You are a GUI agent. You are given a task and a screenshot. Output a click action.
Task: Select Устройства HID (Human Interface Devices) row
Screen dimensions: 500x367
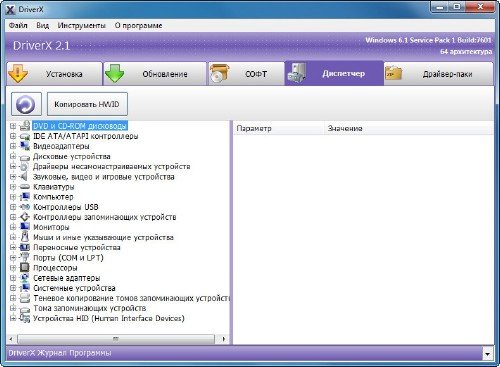[x=109, y=318]
